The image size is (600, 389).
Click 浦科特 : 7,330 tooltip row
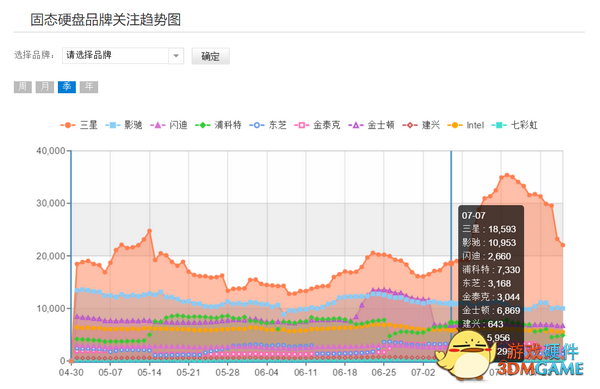point(491,270)
